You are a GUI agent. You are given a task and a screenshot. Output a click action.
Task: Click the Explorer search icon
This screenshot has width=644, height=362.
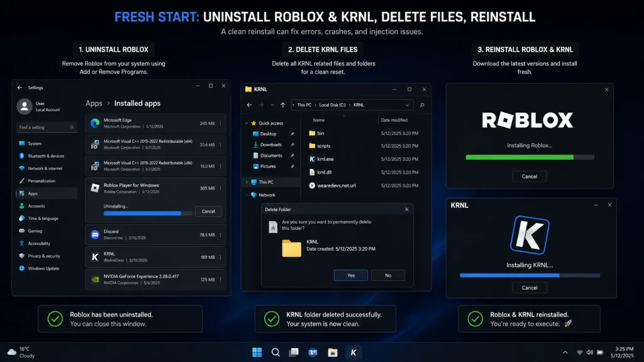coord(422,105)
